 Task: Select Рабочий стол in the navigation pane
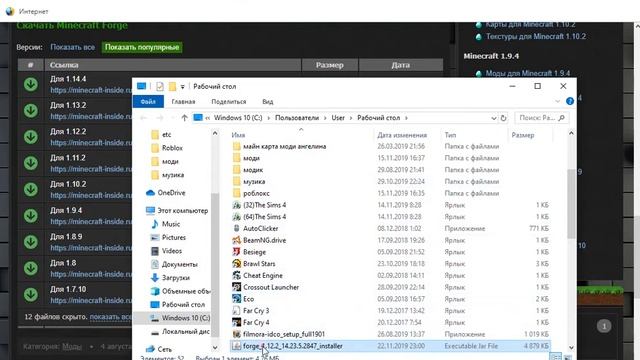click(178, 304)
